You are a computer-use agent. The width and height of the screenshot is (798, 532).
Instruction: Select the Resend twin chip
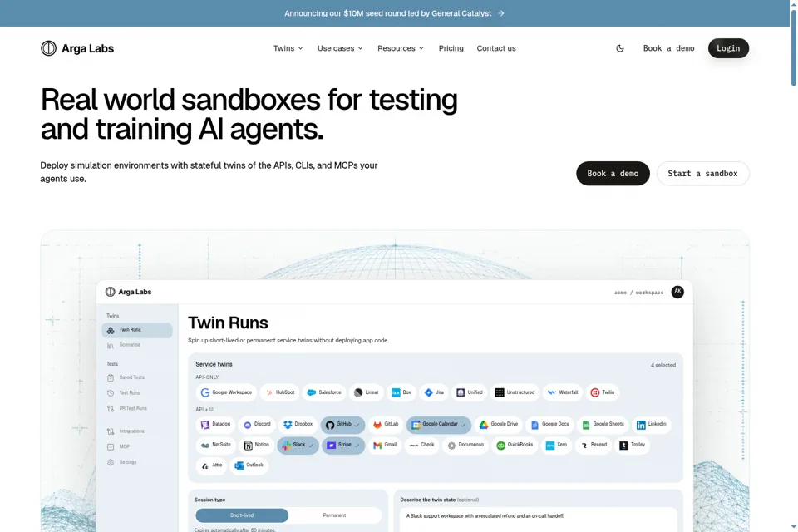click(x=594, y=446)
